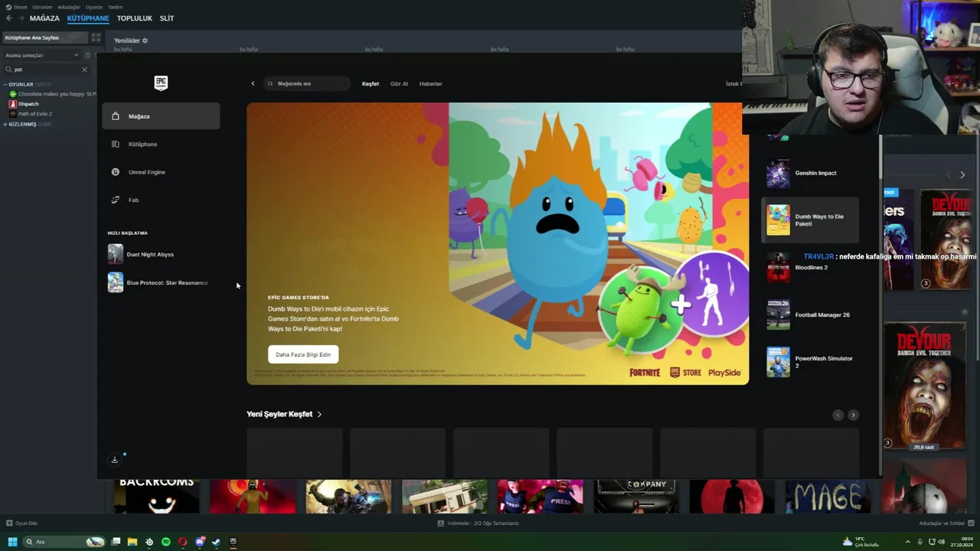The height and width of the screenshot is (551, 980).
Task: Click the Windows taskbar search box
Action: pyautogui.click(x=65, y=542)
